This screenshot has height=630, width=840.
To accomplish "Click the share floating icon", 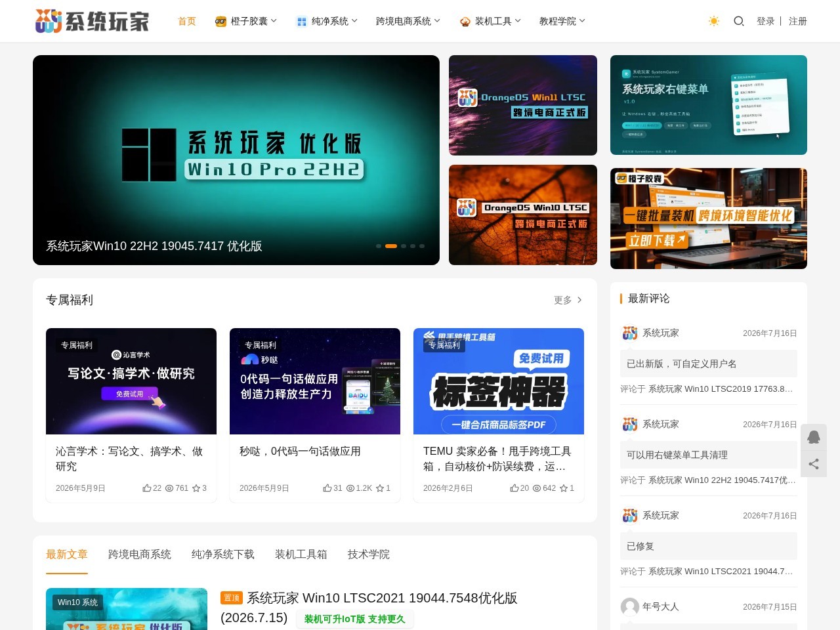I will coord(814,464).
